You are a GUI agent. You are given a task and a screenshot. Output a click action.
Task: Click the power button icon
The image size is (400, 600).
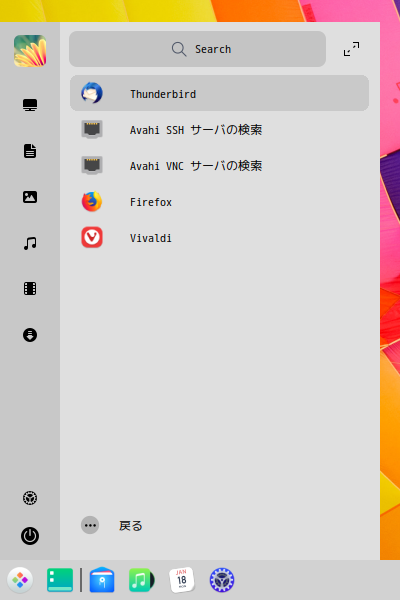[x=30, y=536]
